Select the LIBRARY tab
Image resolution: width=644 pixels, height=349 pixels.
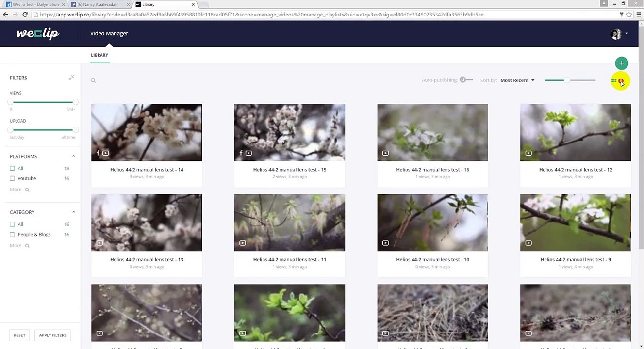(x=99, y=55)
